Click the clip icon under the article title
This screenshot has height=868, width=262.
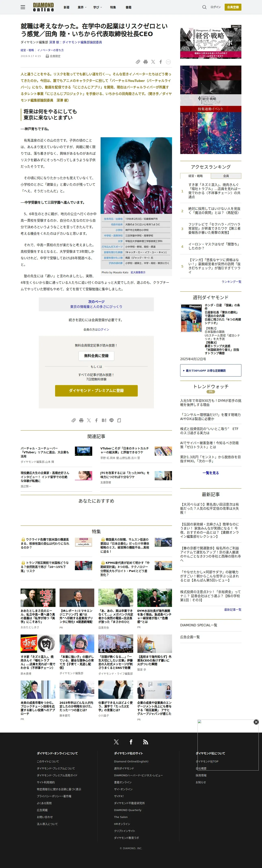click(138, 62)
